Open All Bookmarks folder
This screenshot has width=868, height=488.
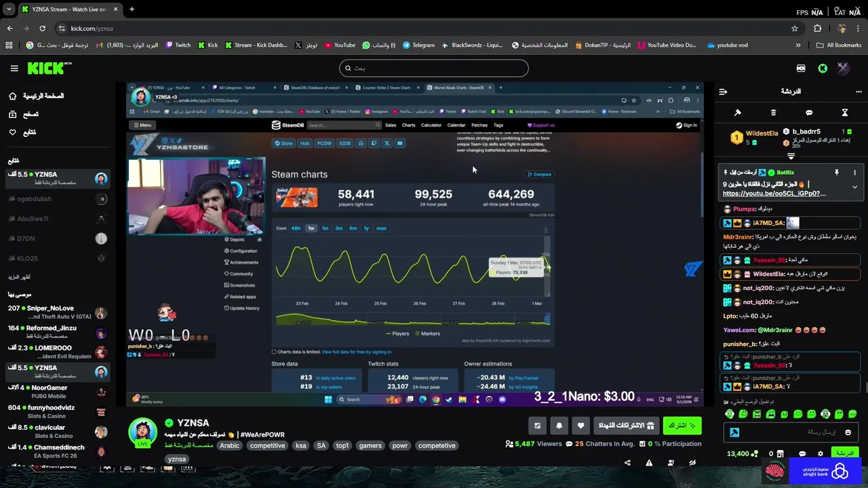point(839,45)
